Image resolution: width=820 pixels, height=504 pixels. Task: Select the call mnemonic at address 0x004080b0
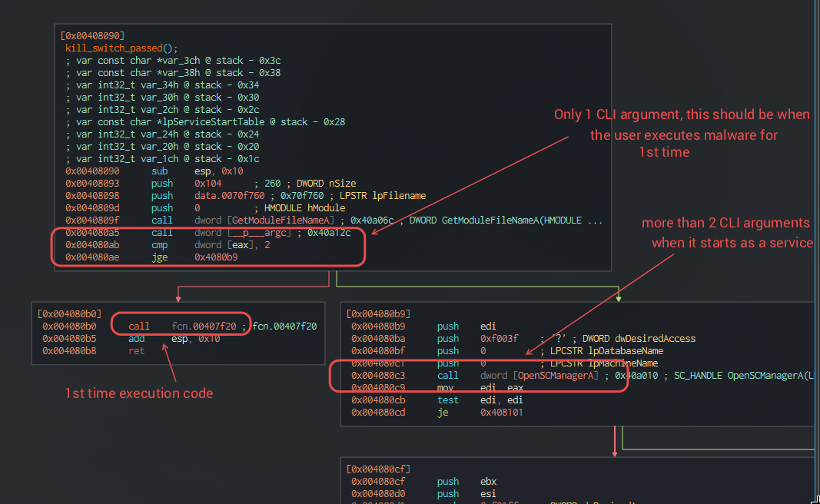(139, 327)
